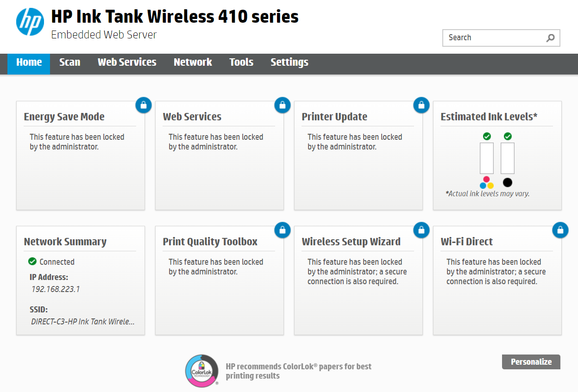Click the lock icon on Web Services card
The image size is (578, 392).
[x=283, y=105]
